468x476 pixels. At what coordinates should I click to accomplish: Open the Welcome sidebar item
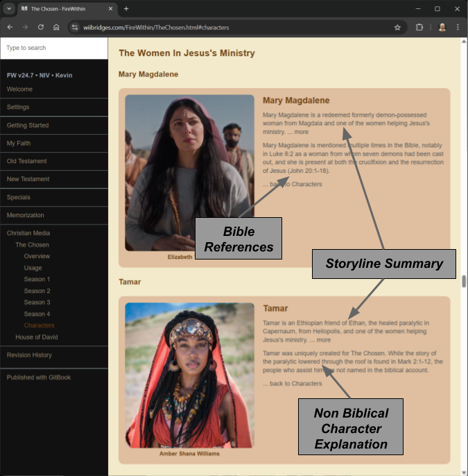tap(19, 89)
